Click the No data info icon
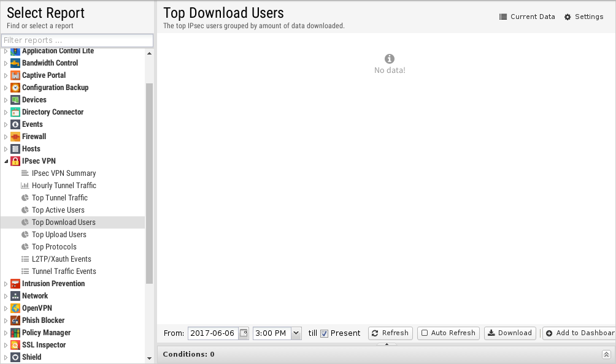 tap(390, 59)
